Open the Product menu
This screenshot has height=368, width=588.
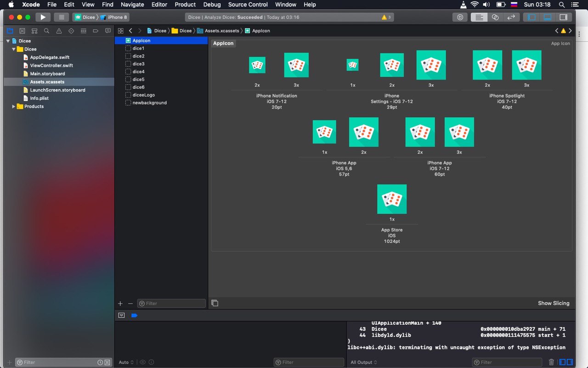[x=185, y=5]
